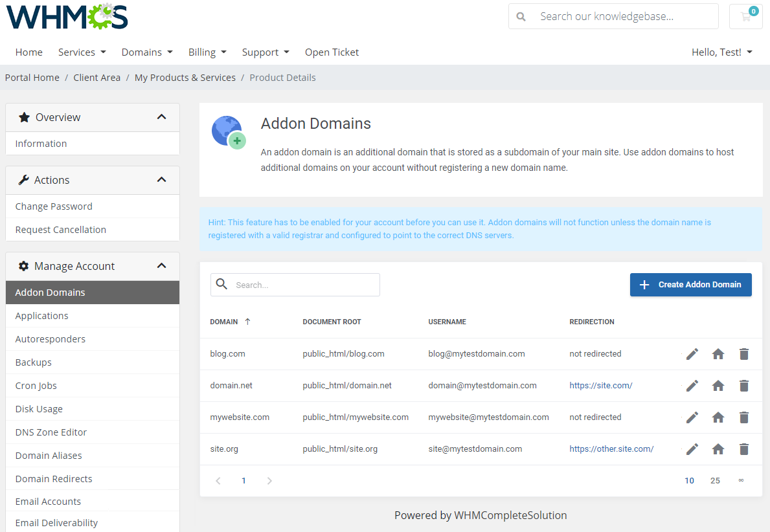Open document root for mywebsite.com
Viewport: 770px width, 532px height.
click(718, 417)
